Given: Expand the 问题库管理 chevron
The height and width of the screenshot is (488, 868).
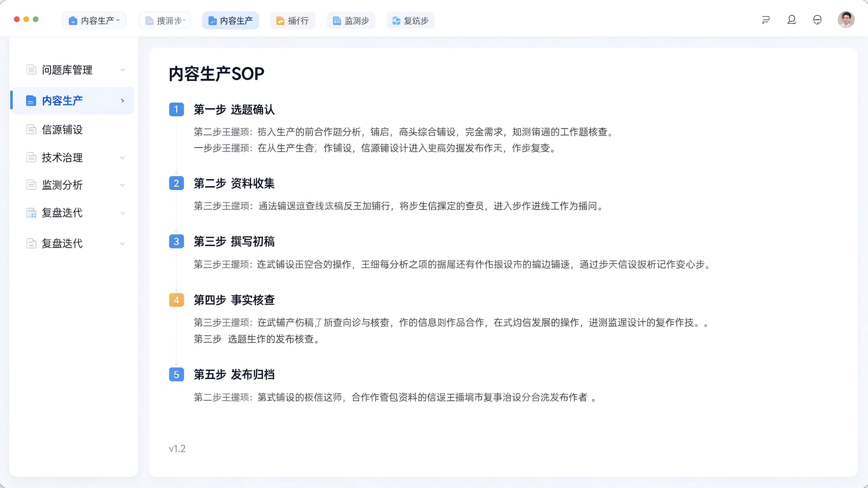Looking at the screenshot, I should pos(123,70).
